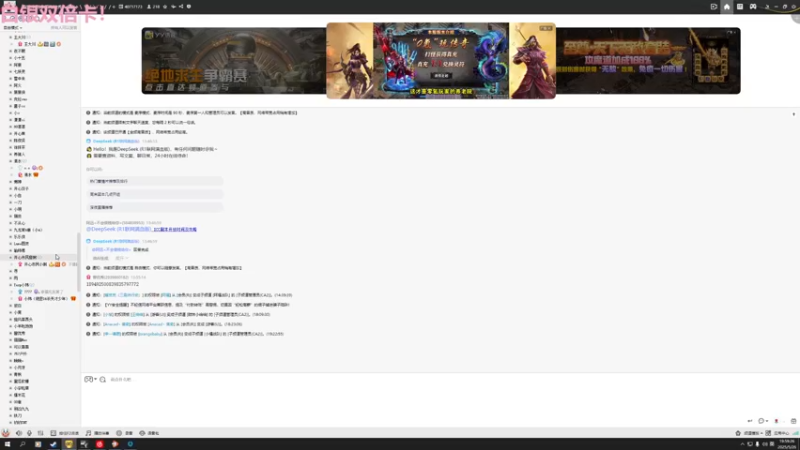The image size is (800, 450).
Task: Open the list panel icon beside home
Action: [740, 7]
